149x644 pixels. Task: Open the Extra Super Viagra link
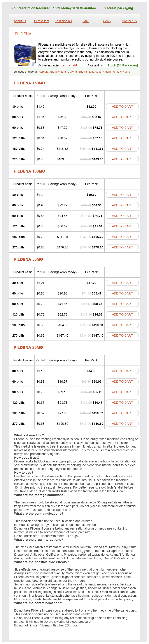(99, 72)
